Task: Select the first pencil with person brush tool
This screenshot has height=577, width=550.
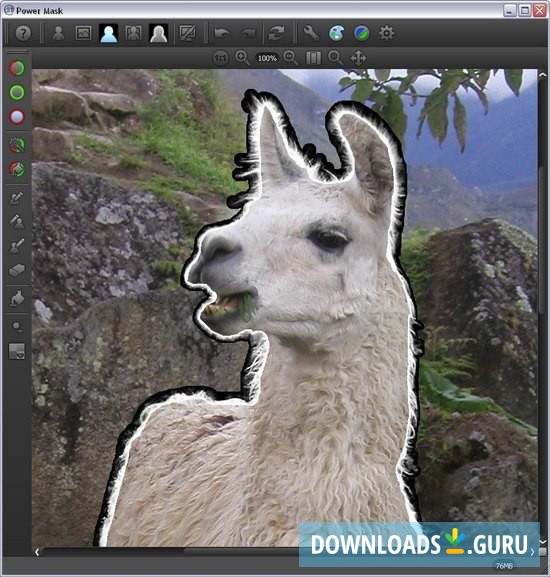Action: pos(17,198)
